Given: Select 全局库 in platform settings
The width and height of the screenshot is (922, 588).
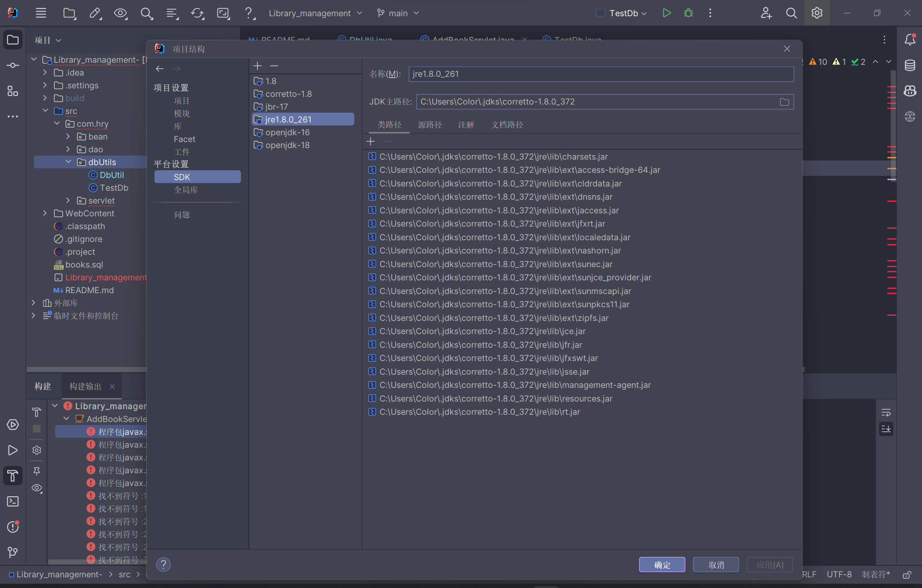Looking at the screenshot, I should (x=186, y=190).
